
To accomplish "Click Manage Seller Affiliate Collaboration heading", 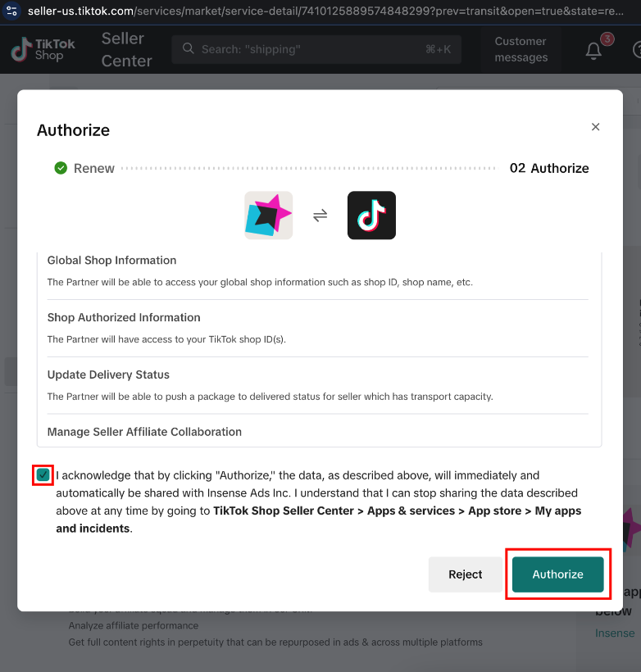I will [144, 432].
